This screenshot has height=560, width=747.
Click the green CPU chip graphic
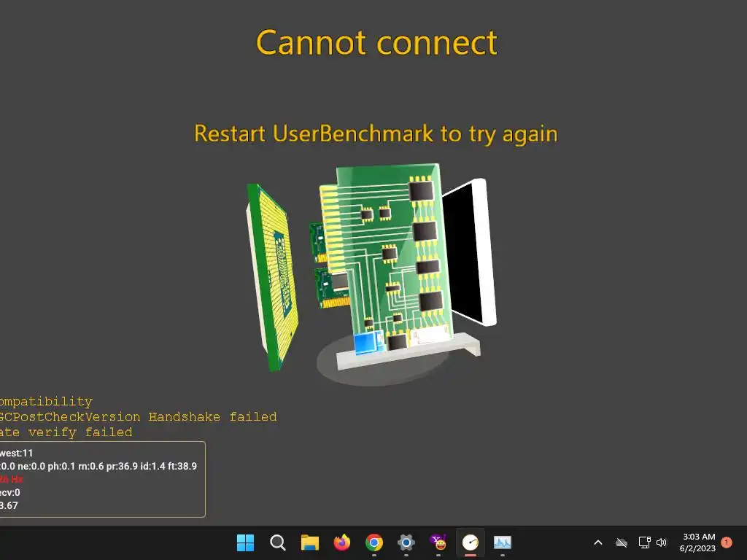273,277
